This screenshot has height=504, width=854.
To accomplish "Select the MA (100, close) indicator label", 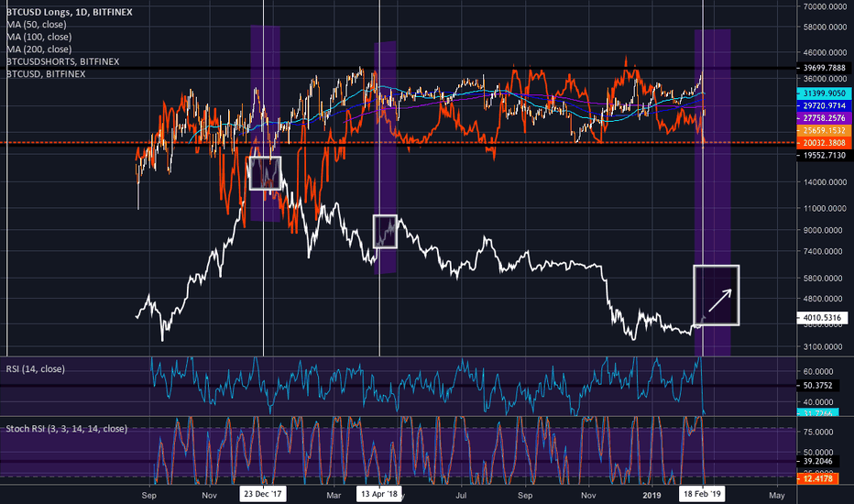I will (38, 37).
